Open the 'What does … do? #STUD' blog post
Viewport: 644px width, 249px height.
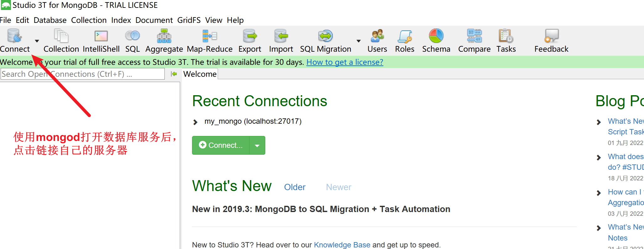(626, 162)
